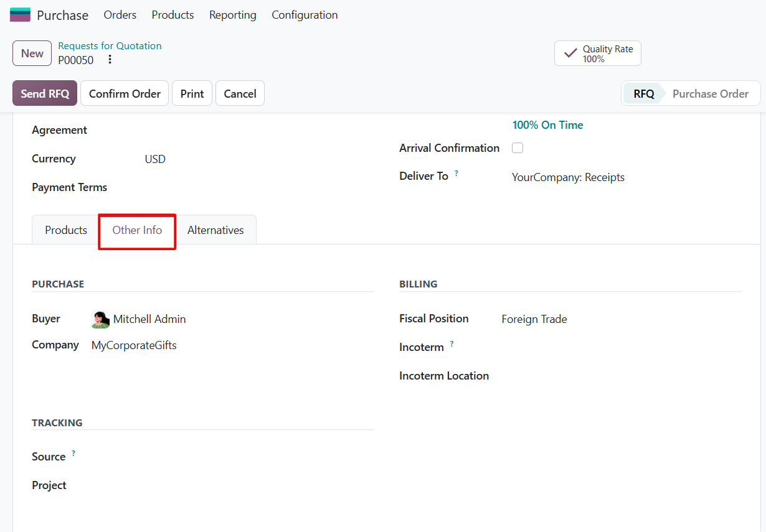Viewport: 766px width, 532px height.
Task: Show the Incoterm help question mark
Action: point(452,344)
